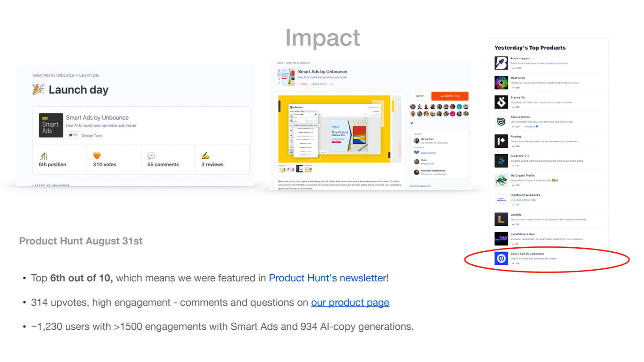Screen dimensions: 644x362
Task: Click the orange heart votes icon
Action: (x=97, y=156)
